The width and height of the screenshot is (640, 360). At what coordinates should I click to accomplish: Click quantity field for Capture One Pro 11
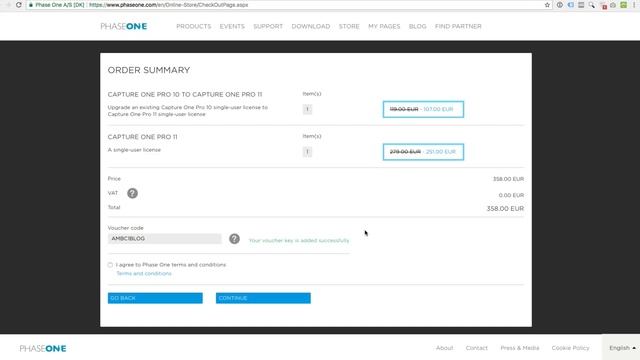click(x=307, y=152)
